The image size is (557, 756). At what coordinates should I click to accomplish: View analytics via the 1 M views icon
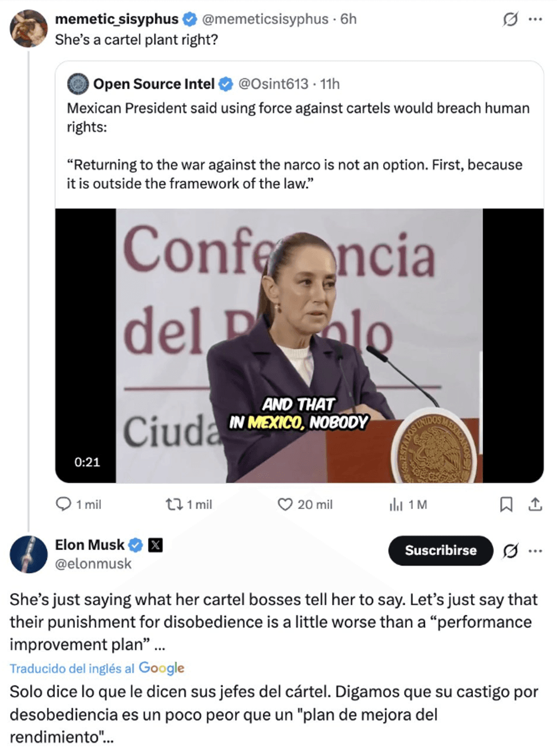[x=396, y=504]
